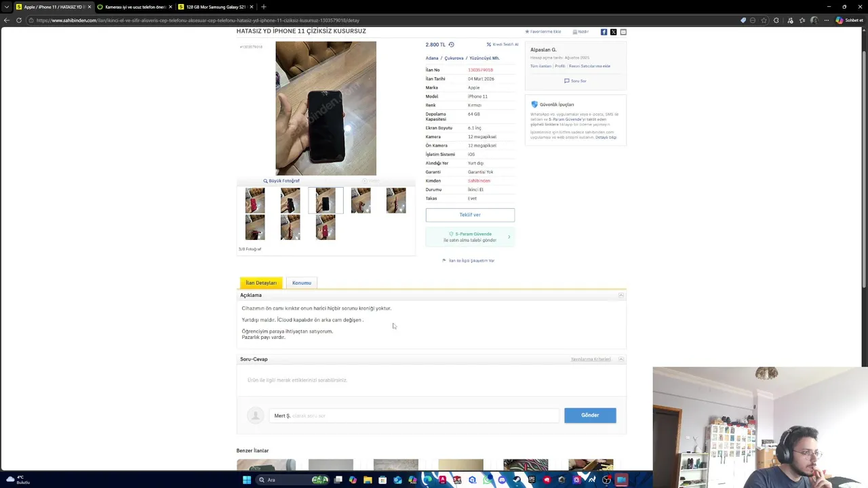Open Adana location breadcrumb
This screenshot has height=488, width=868.
coord(432,58)
